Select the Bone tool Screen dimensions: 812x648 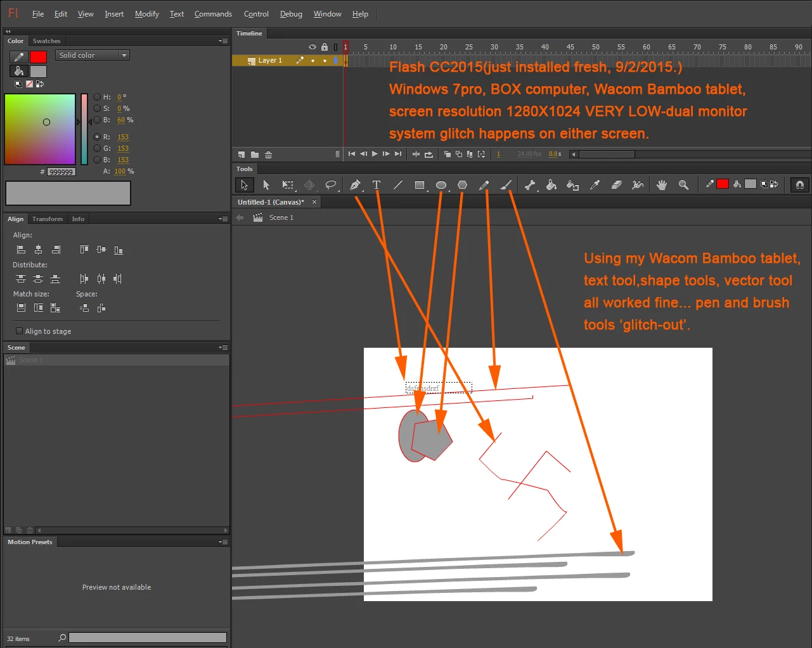coord(530,185)
